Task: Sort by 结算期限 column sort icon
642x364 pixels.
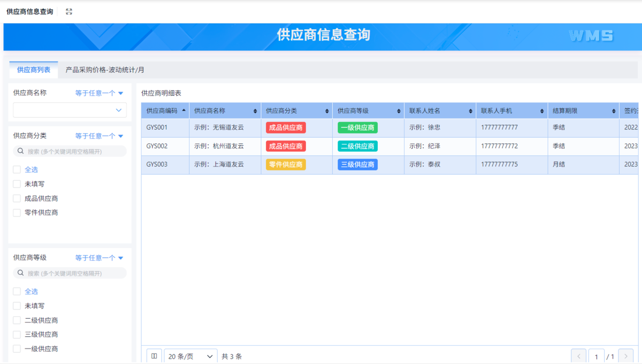Action: pos(614,111)
